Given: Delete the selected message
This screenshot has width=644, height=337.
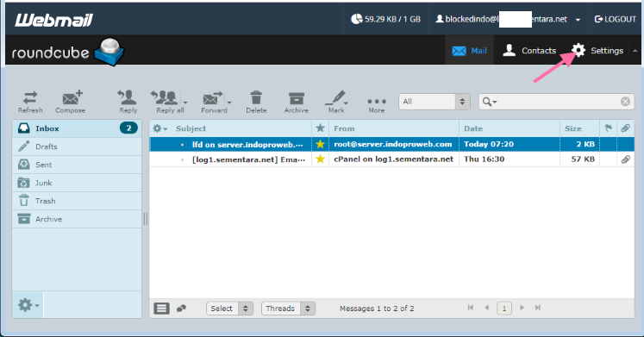Looking at the screenshot, I should coord(256,102).
